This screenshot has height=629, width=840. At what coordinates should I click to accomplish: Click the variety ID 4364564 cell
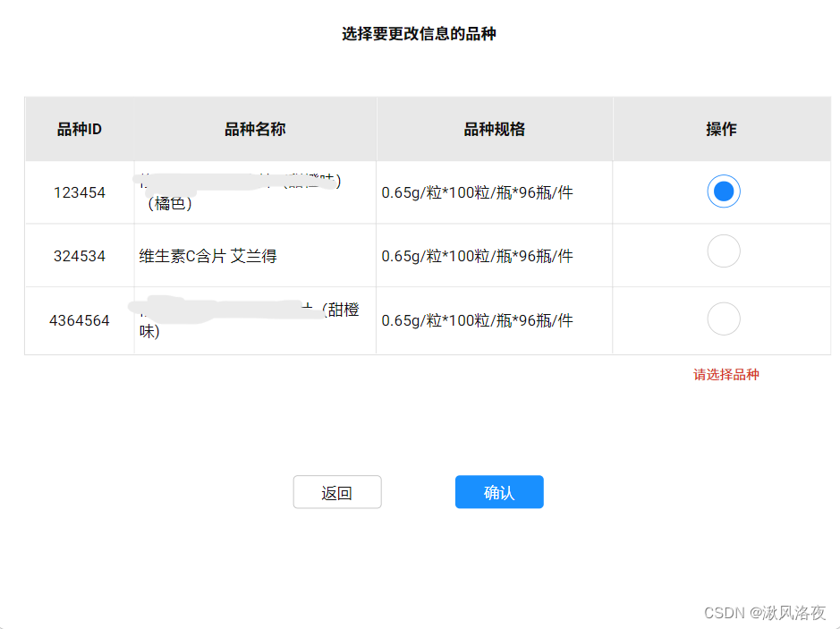click(78, 319)
